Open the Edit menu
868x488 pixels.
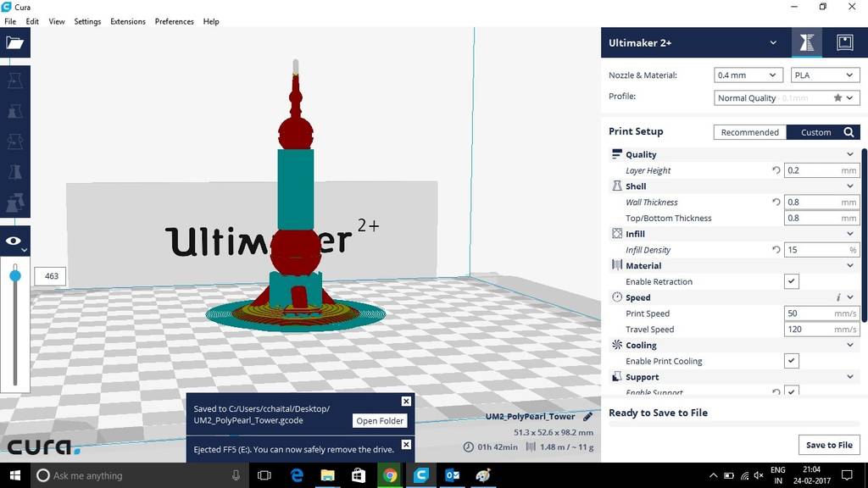click(x=32, y=21)
